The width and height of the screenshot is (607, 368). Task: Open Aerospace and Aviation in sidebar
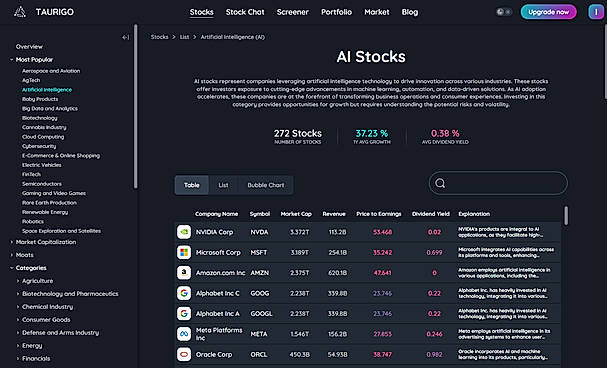click(51, 71)
